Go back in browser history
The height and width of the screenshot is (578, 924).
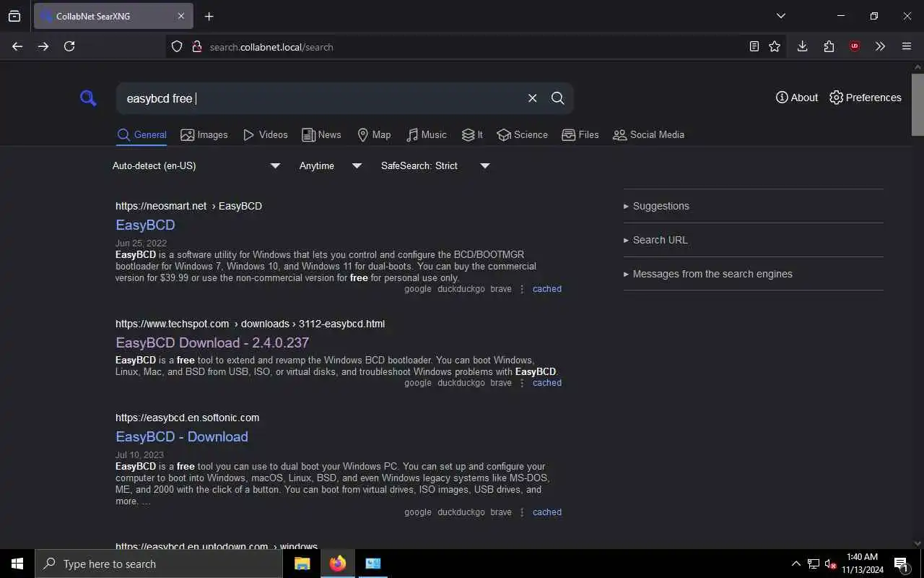17,46
